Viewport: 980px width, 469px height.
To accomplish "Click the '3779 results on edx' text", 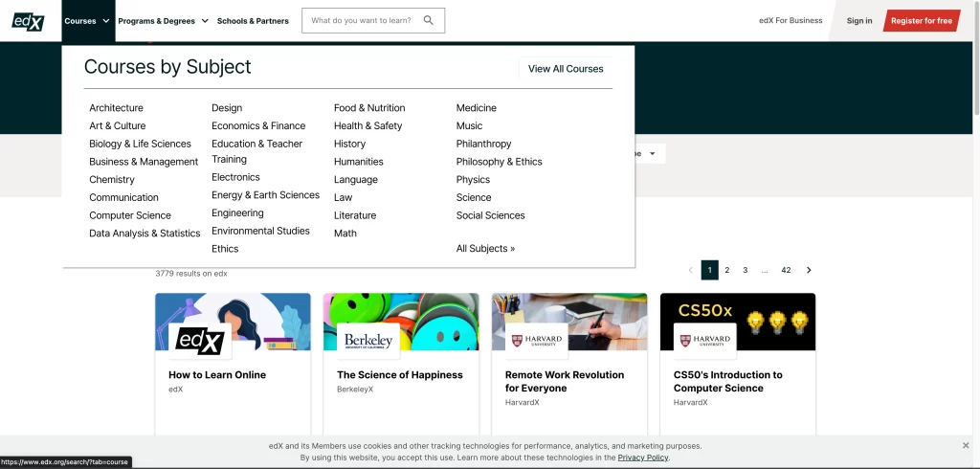I will 191,274.
